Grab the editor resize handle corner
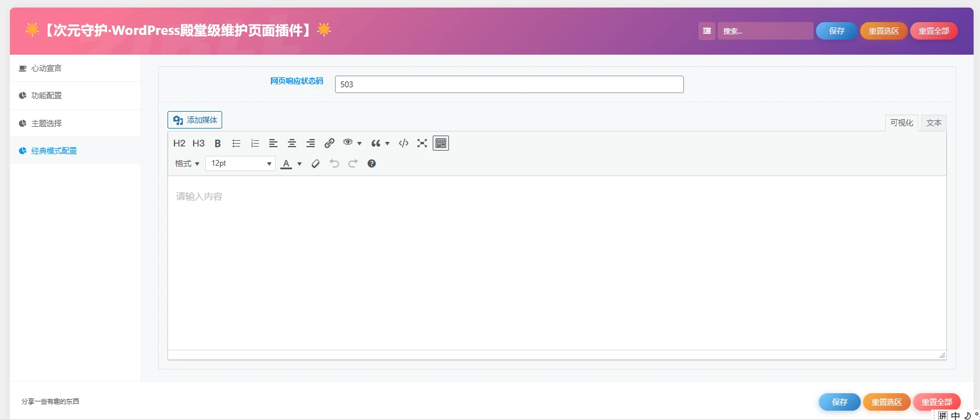 [942, 355]
